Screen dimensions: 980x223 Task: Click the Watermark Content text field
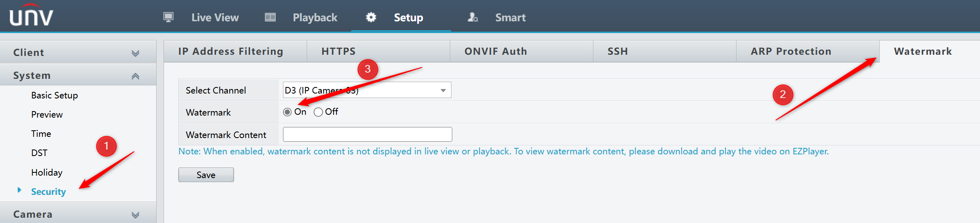tap(367, 134)
